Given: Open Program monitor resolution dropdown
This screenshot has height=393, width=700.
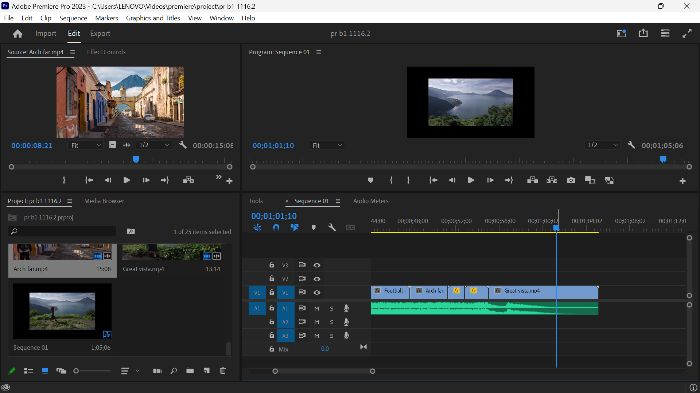Looking at the screenshot, I should click(602, 146).
